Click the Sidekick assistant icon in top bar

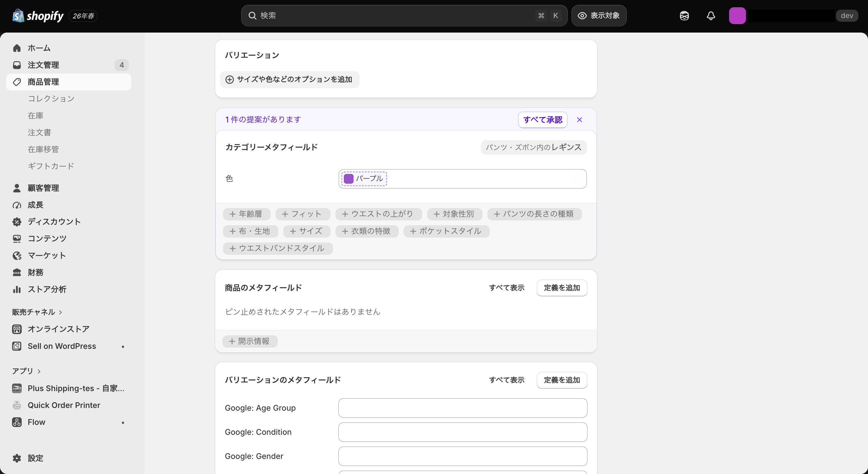point(684,15)
